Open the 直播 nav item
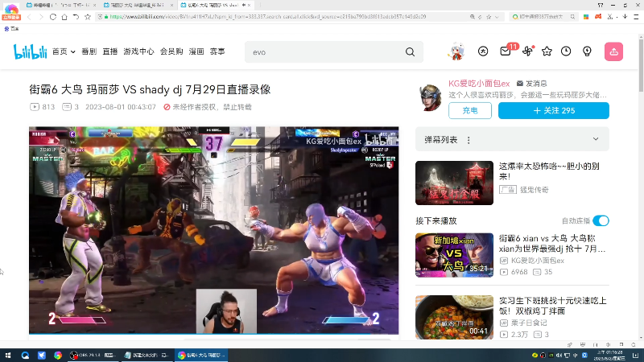The height and width of the screenshot is (362, 644). click(x=109, y=51)
